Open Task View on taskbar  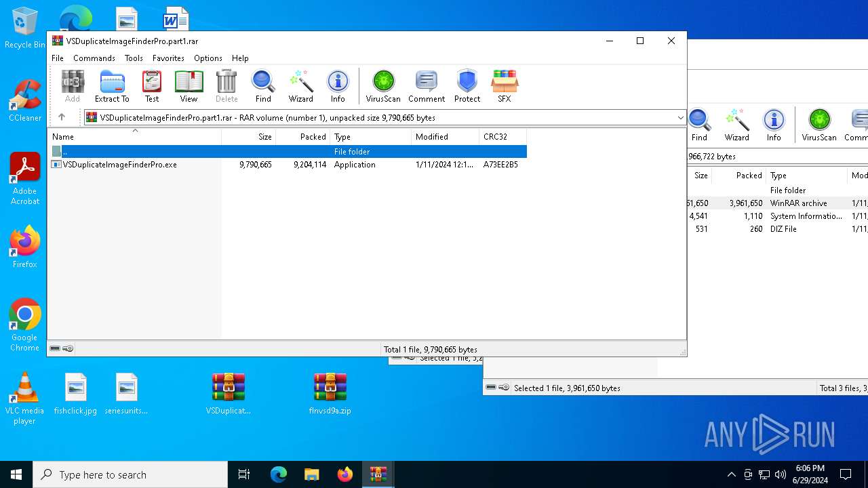pos(244,474)
